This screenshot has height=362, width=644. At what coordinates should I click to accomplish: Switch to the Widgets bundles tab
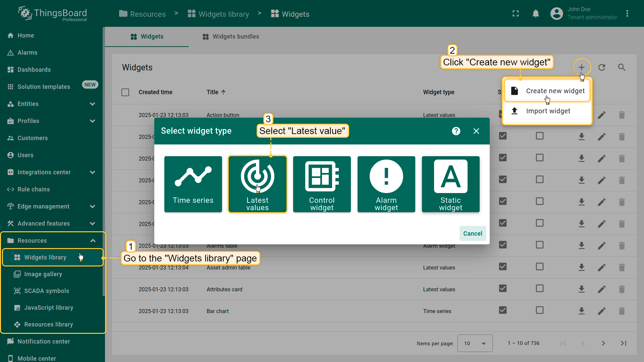[x=231, y=37]
